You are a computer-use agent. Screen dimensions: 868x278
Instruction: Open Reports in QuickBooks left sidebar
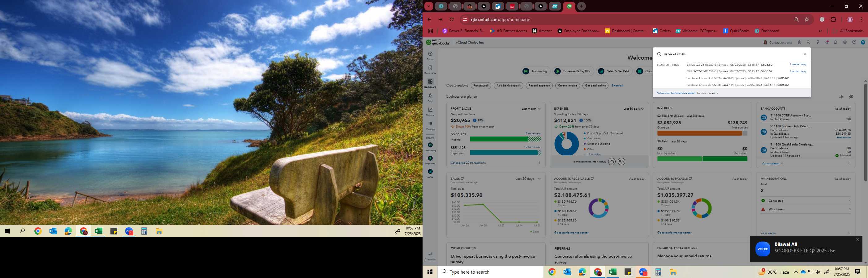(x=430, y=110)
